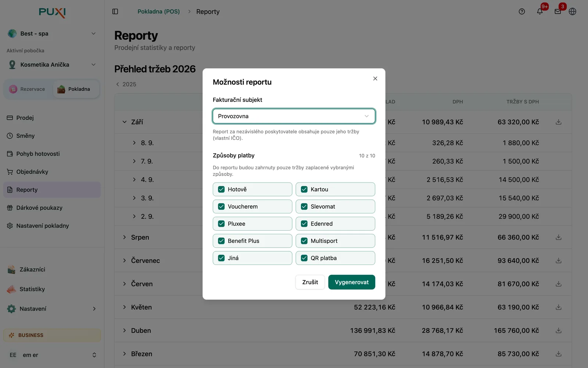Open the Fakturační subjekt Provozovna dropdown
This screenshot has width=588, height=368.
pos(294,116)
